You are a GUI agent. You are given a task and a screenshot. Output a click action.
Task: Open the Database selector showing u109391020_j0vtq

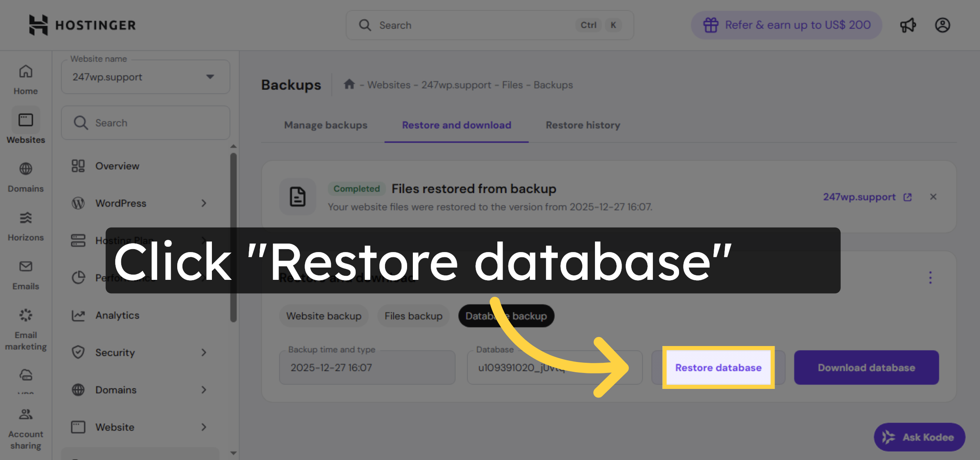click(554, 367)
